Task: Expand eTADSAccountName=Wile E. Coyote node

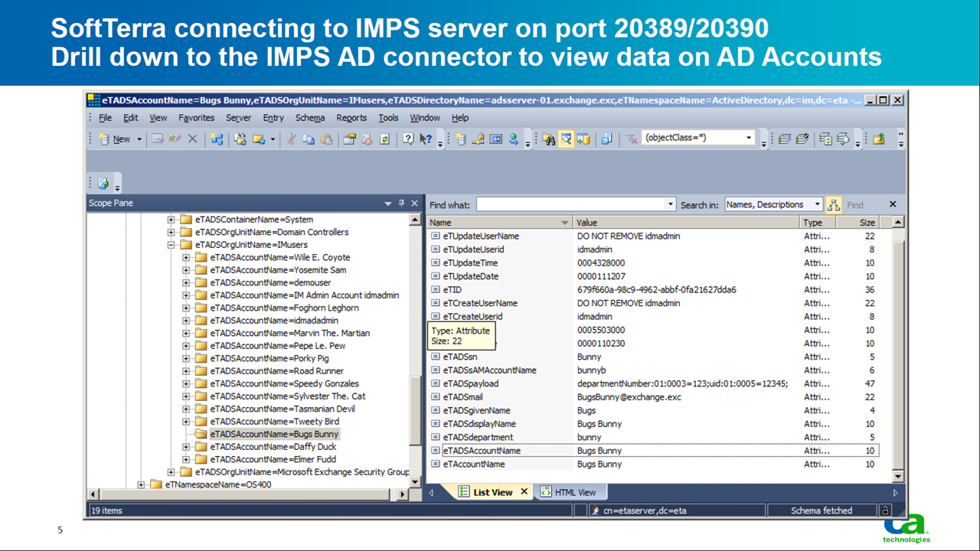Action: click(x=186, y=257)
